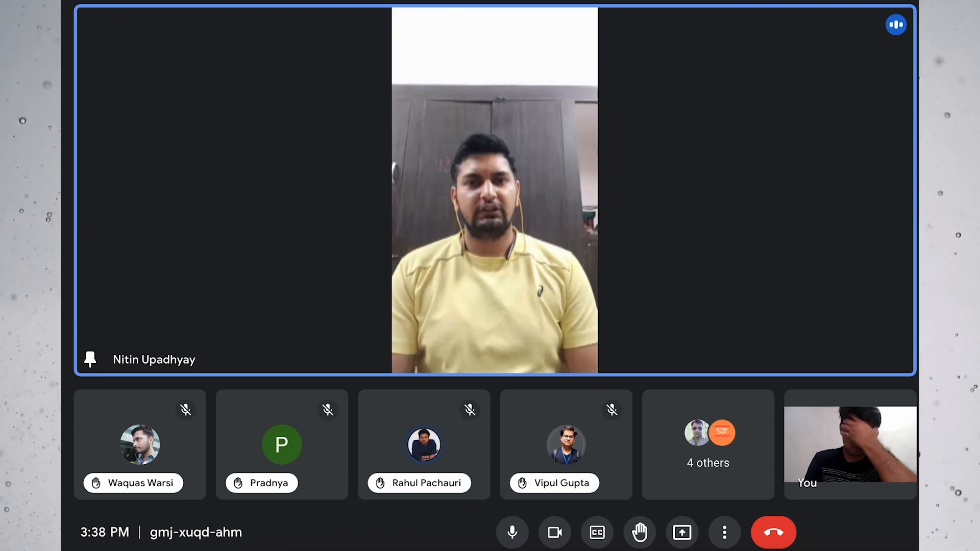The width and height of the screenshot is (980, 551).
Task: Select Pradnya participant tile
Action: click(x=282, y=444)
